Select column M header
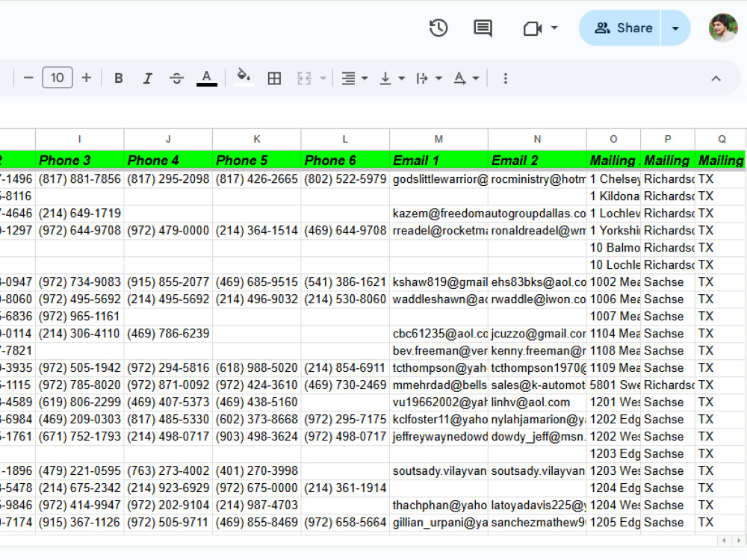747x560 pixels. pyautogui.click(x=438, y=139)
